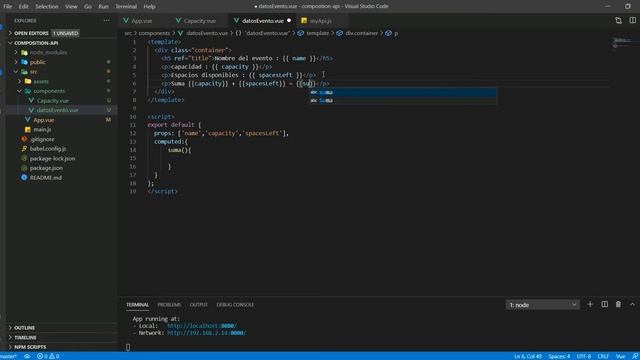Open the localhost:8080 link in terminal
Screen dimensions: 640x360
202,326
